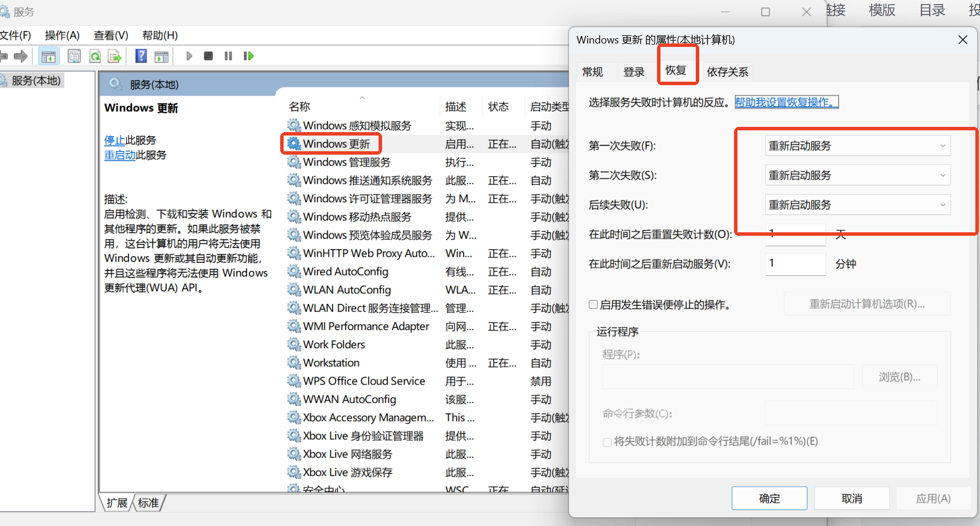Open 帮助我设置恢复操作 link
This screenshot has height=526, width=980.
click(786, 102)
